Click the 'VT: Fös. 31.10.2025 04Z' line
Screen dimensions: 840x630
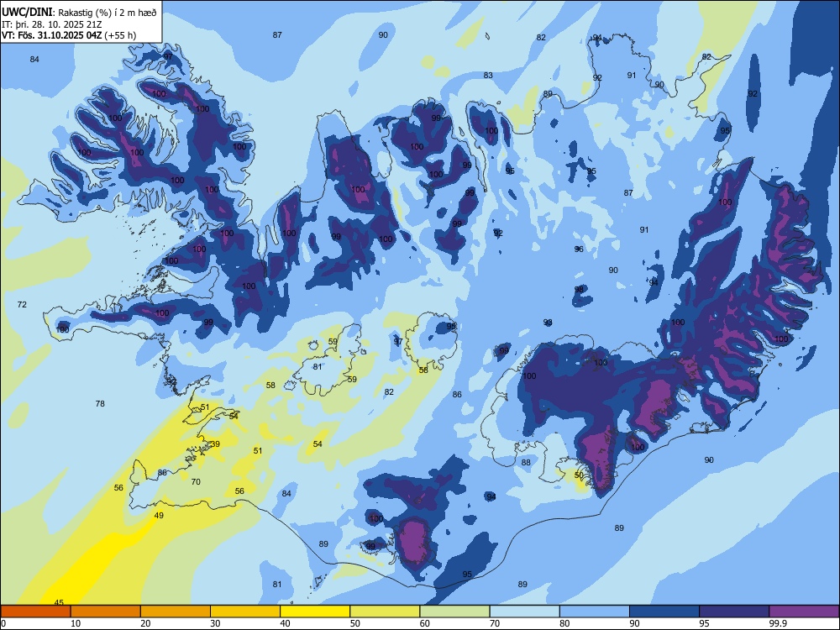click(x=51, y=35)
